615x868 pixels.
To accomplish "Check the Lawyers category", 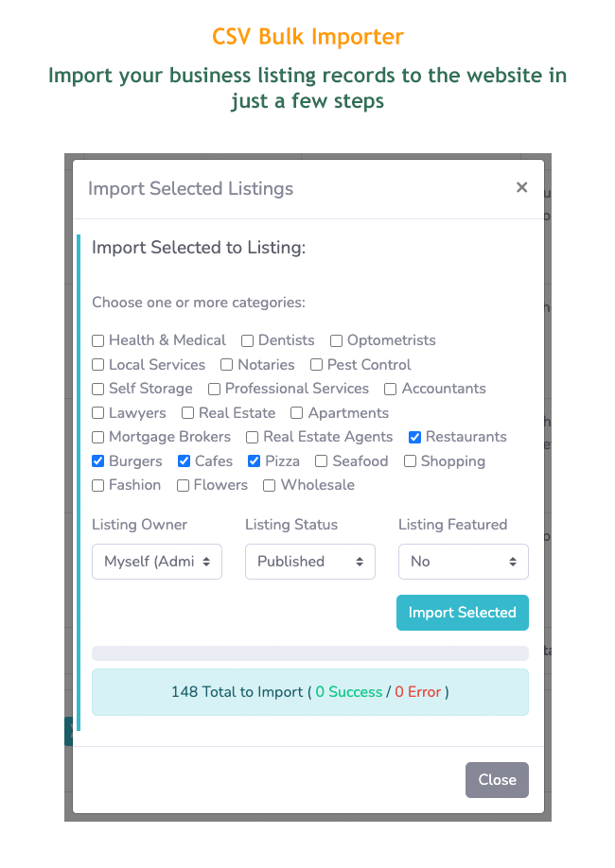I will click(x=98, y=413).
